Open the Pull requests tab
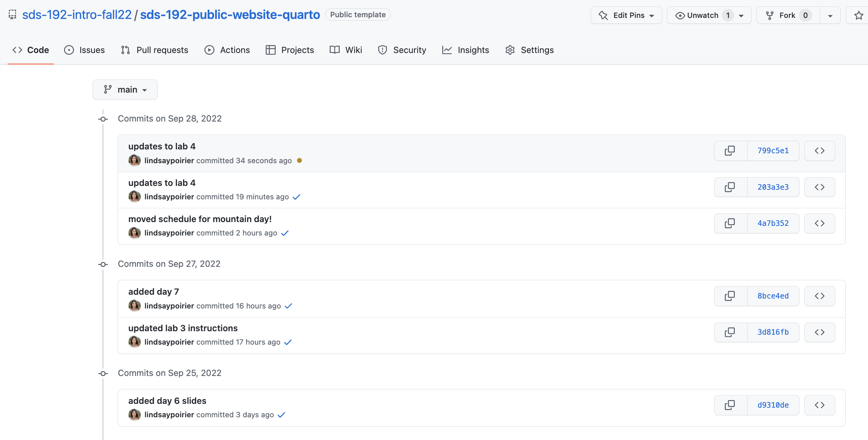The height and width of the screenshot is (440, 868). pyautogui.click(x=155, y=50)
